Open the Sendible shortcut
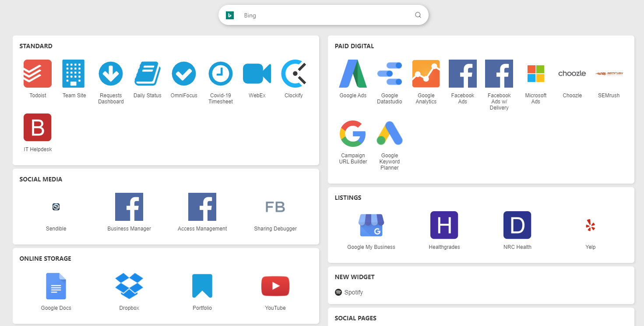Image resolution: width=644 pixels, height=326 pixels. 56,207
